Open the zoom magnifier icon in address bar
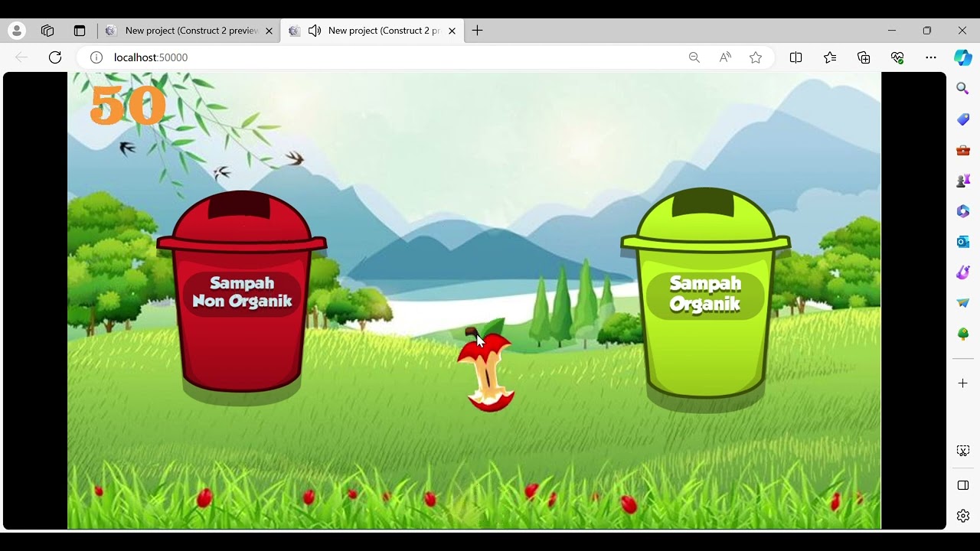This screenshot has height=551, width=980. (694, 57)
